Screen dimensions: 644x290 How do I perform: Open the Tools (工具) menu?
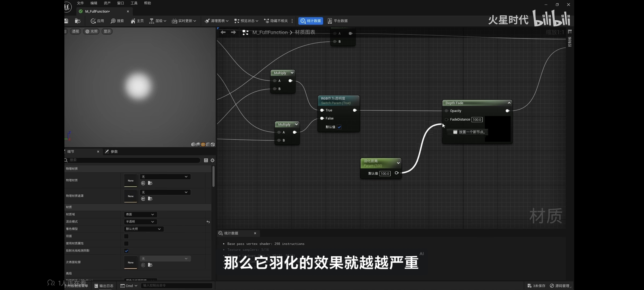[x=134, y=3]
